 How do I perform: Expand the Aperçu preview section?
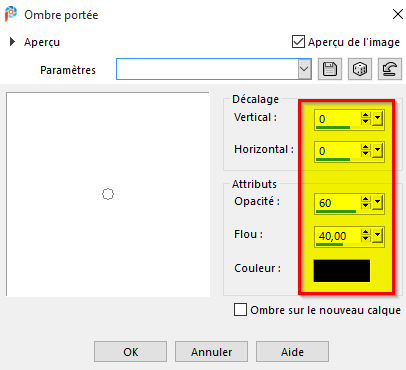coord(13,42)
